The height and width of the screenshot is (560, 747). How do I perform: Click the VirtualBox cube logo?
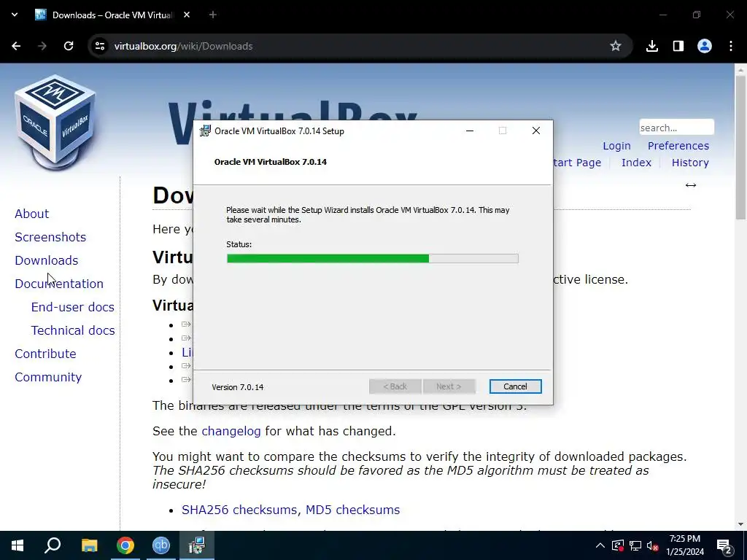(x=55, y=122)
